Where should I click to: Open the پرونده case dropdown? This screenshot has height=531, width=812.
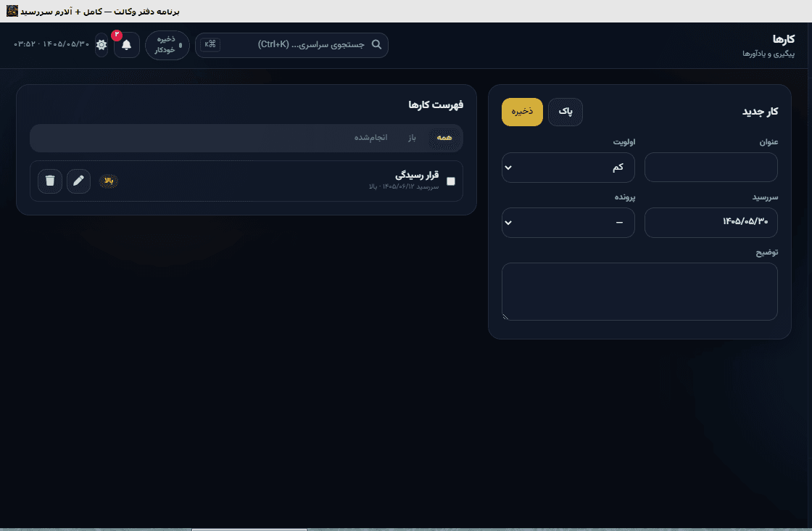point(568,223)
